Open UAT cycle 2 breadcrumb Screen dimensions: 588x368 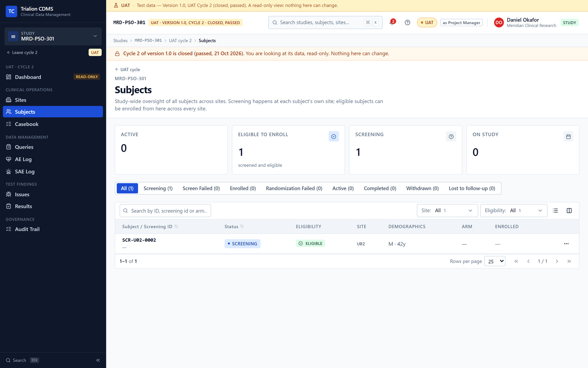(x=180, y=40)
